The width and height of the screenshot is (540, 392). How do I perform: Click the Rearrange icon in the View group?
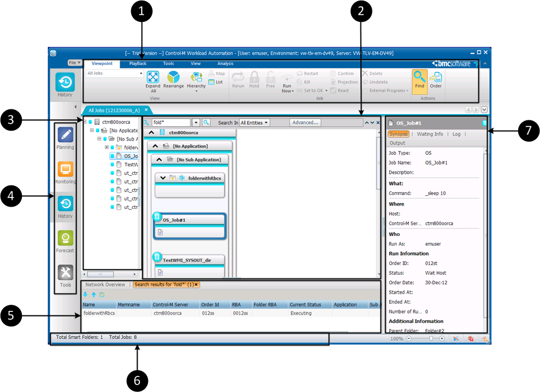(x=173, y=78)
